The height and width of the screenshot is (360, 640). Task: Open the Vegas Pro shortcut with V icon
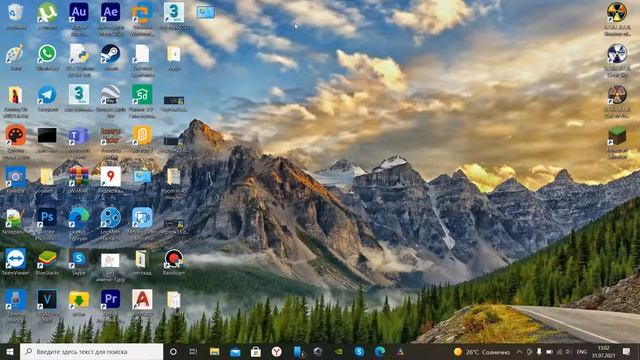pyautogui.click(x=47, y=299)
